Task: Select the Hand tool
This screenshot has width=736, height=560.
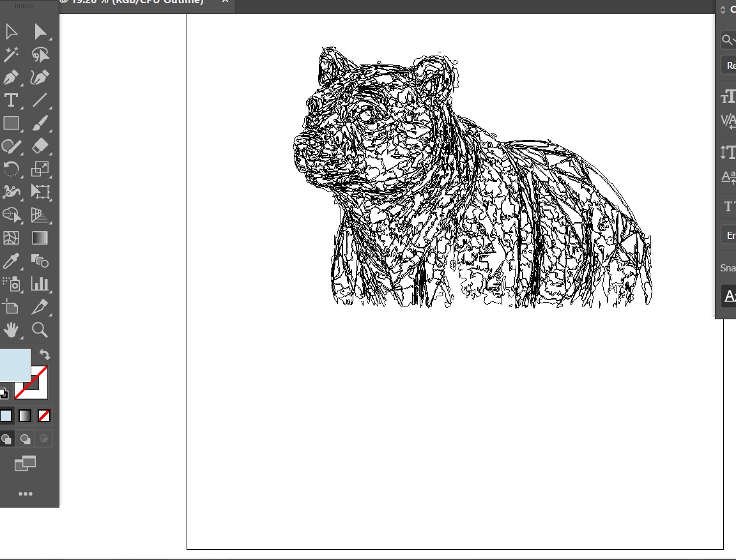Action: tap(11, 330)
